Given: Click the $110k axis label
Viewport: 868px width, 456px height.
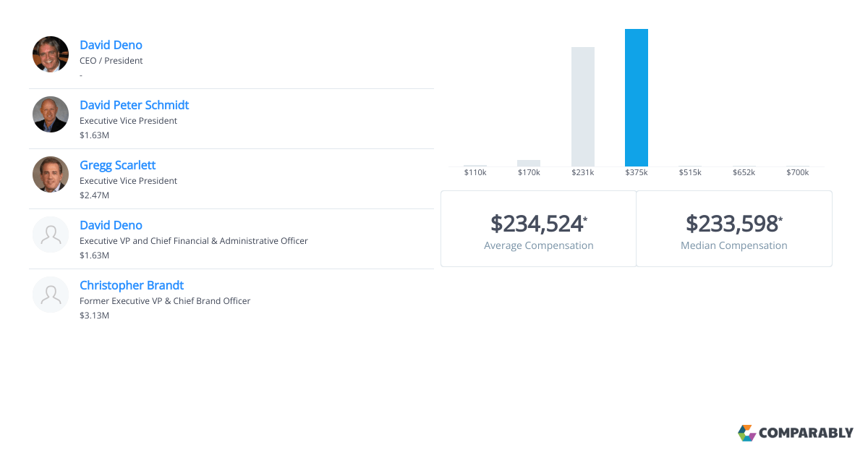Looking at the screenshot, I should click(475, 172).
